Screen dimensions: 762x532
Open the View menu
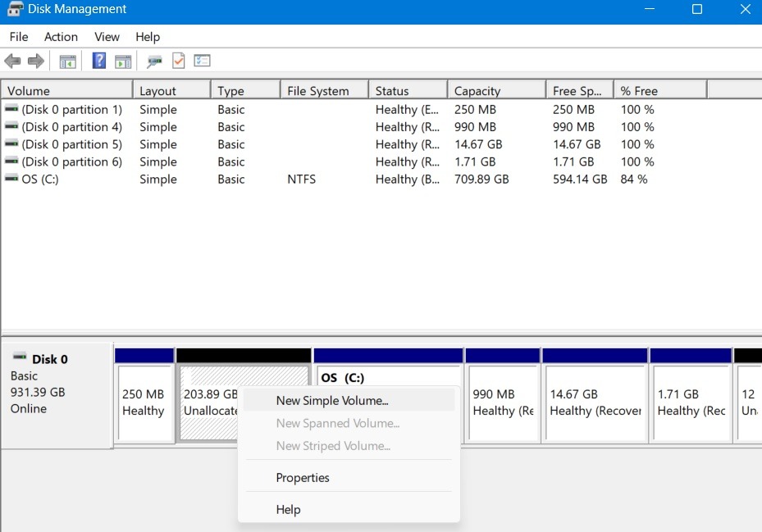coord(107,37)
